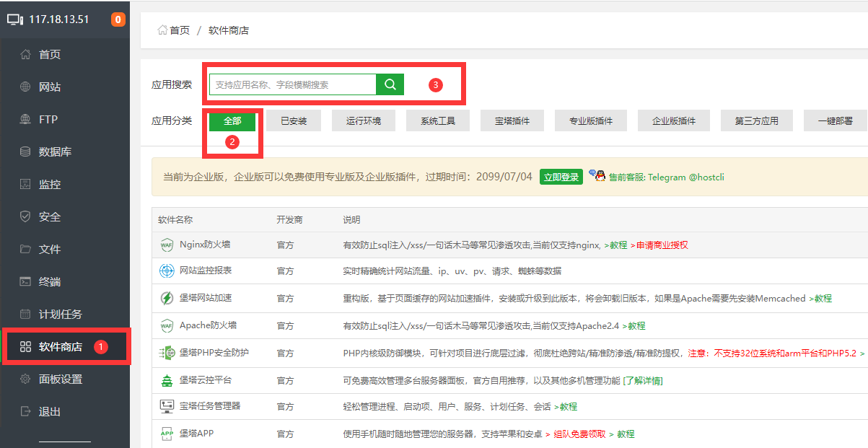868x448 pixels.
Task: Click the Nginx防火墙 software name
Action: (x=205, y=245)
